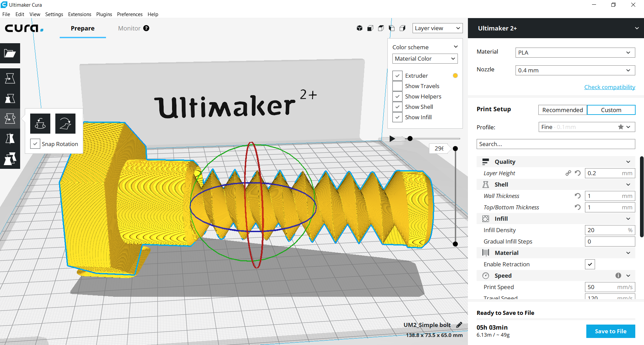Open the Fine profile dropdown
This screenshot has height=345, width=644.
coord(587,127)
